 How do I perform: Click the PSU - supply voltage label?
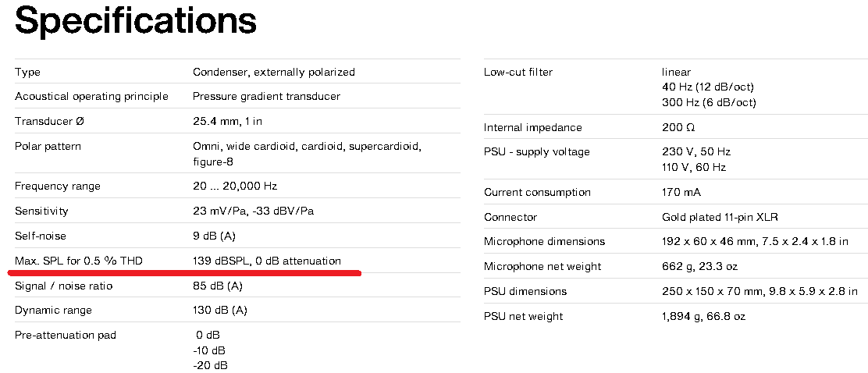coord(537,151)
